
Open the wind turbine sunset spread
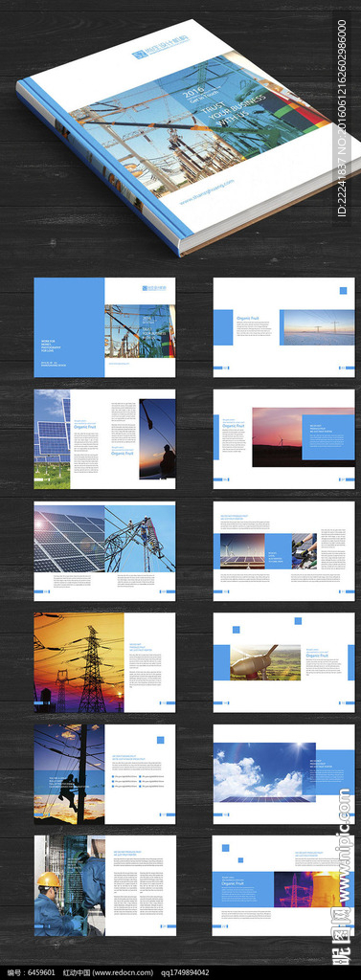[284, 439]
